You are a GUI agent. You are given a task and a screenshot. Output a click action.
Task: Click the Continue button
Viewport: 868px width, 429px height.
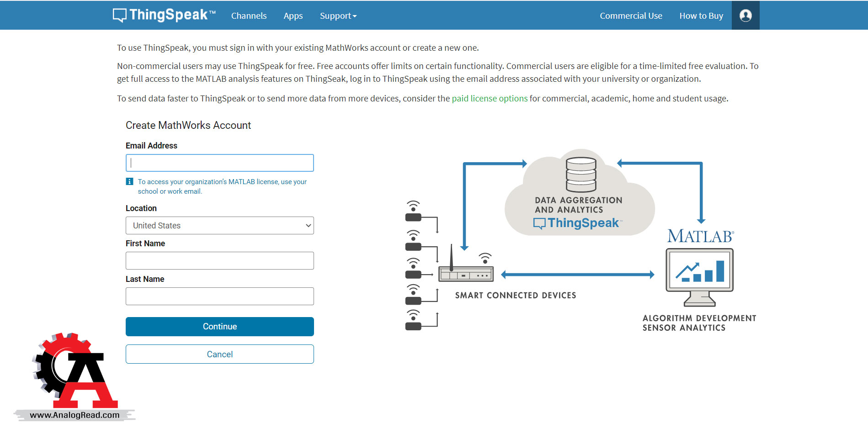click(220, 327)
